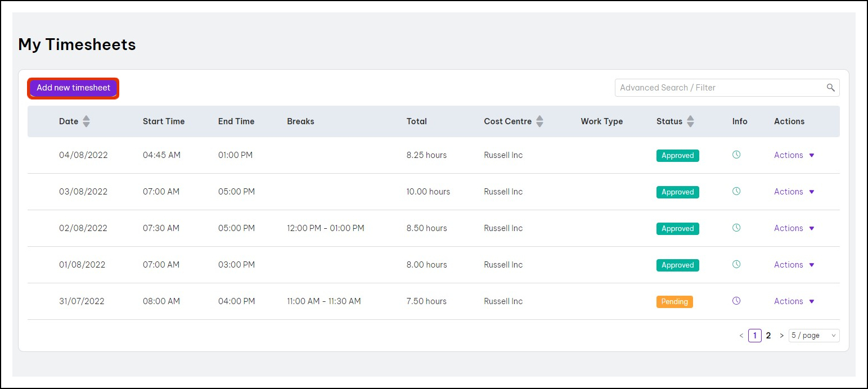The width and height of the screenshot is (868, 389).
Task: Click the Advanced Search / Filter field
Action: point(720,88)
